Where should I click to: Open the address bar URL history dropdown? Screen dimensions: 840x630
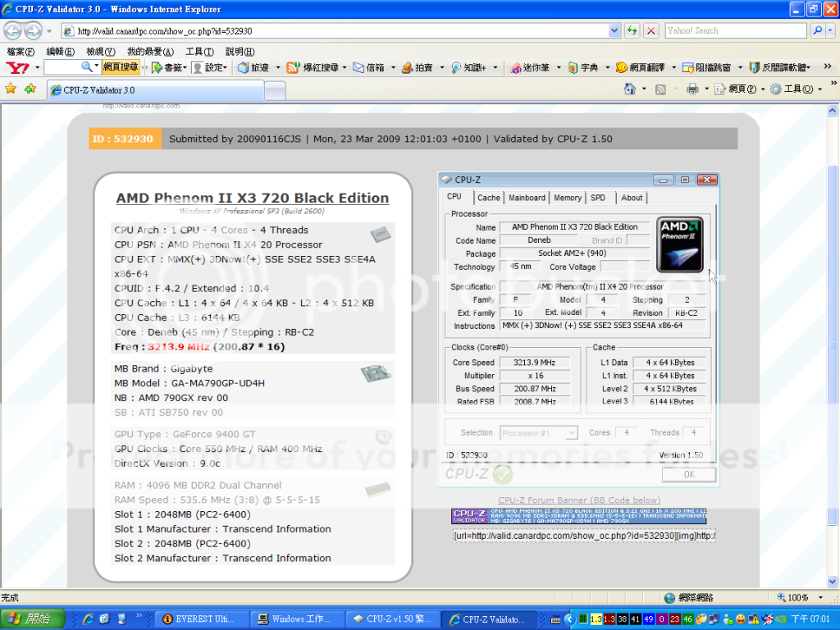[614, 30]
